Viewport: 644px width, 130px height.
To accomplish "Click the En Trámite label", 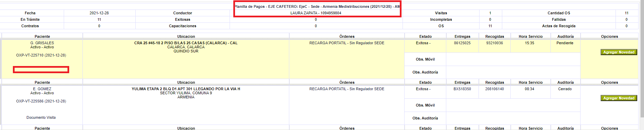I will click(30, 19).
